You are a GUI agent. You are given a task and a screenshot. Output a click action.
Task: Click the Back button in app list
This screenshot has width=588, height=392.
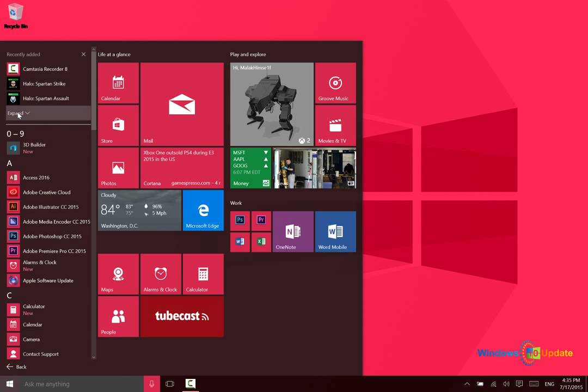tap(16, 367)
